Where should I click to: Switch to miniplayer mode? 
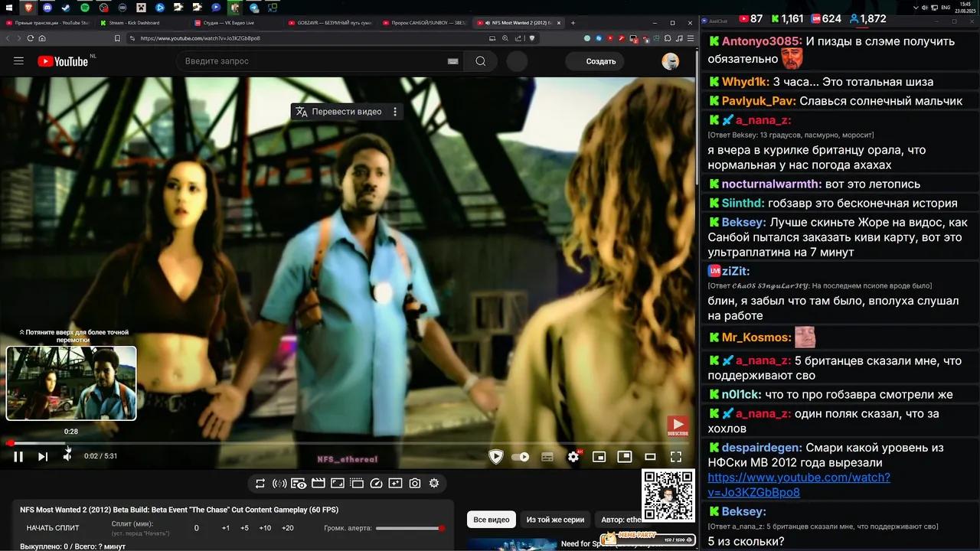pyautogui.click(x=599, y=457)
